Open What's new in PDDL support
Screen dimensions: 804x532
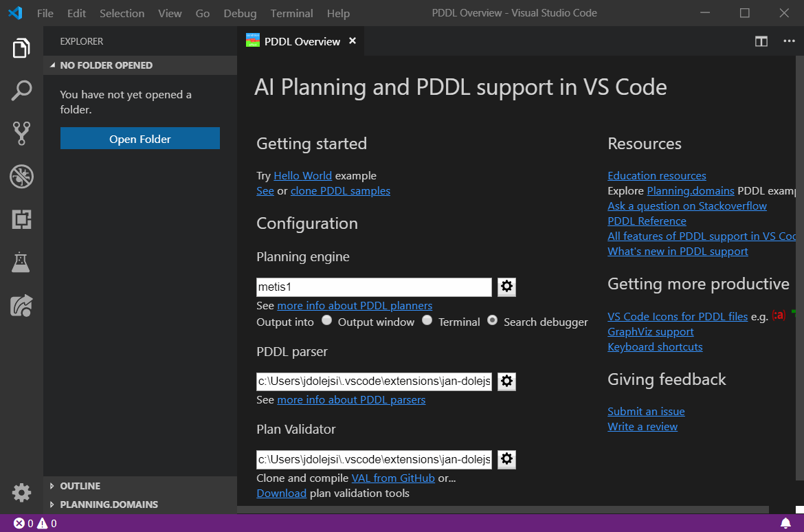678,252
